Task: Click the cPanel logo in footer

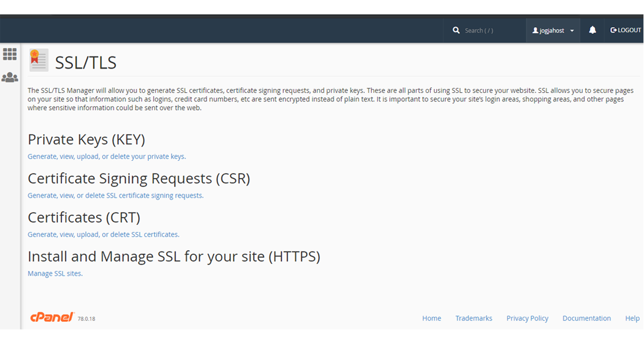Action: 52,317
